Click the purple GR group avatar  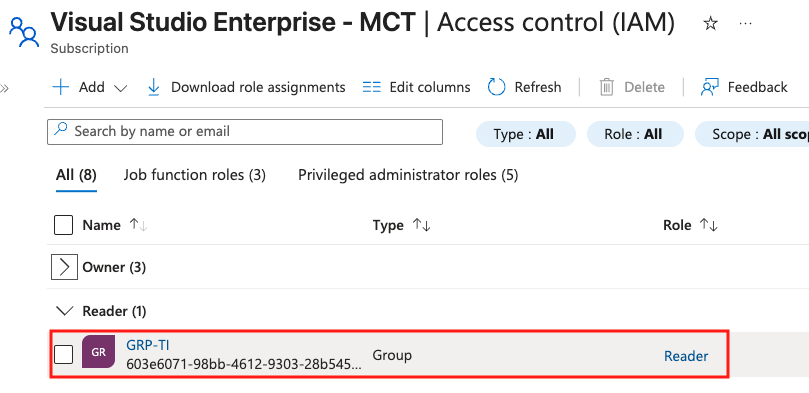coord(98,352)
